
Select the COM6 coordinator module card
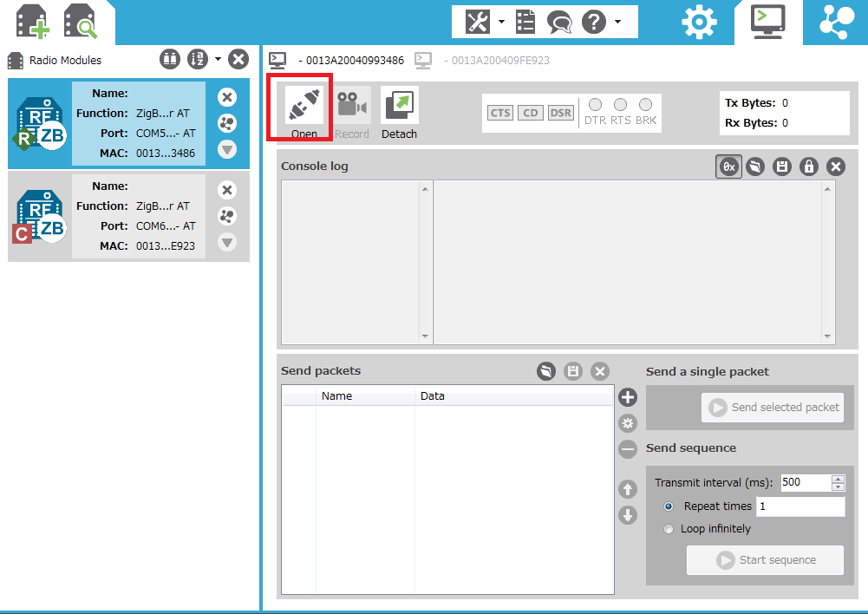128,216
